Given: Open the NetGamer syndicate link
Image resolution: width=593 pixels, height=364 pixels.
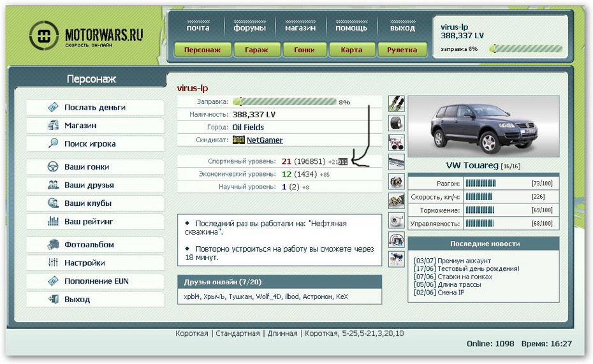Looking at the screenshot, I should click(x=265, y=140).
